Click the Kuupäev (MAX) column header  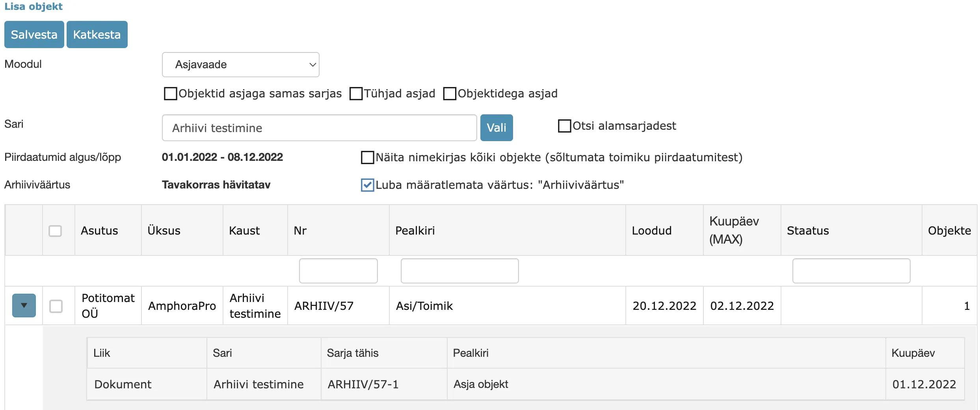coord(734,230)
